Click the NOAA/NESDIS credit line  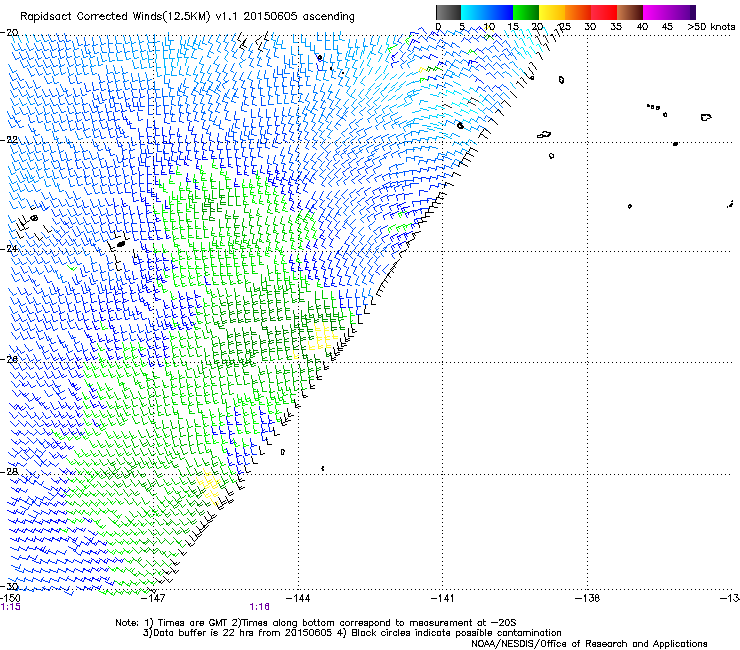coord(589,643)
